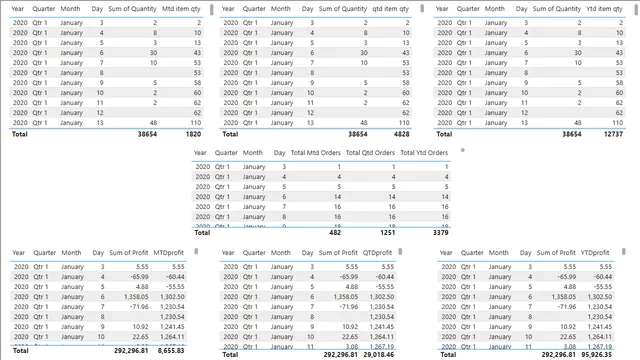Image resolution: width=640 pixels, height=360 pixels.
Task: Click Sum of Profit header in MTDprofit table
Action: 129,253
